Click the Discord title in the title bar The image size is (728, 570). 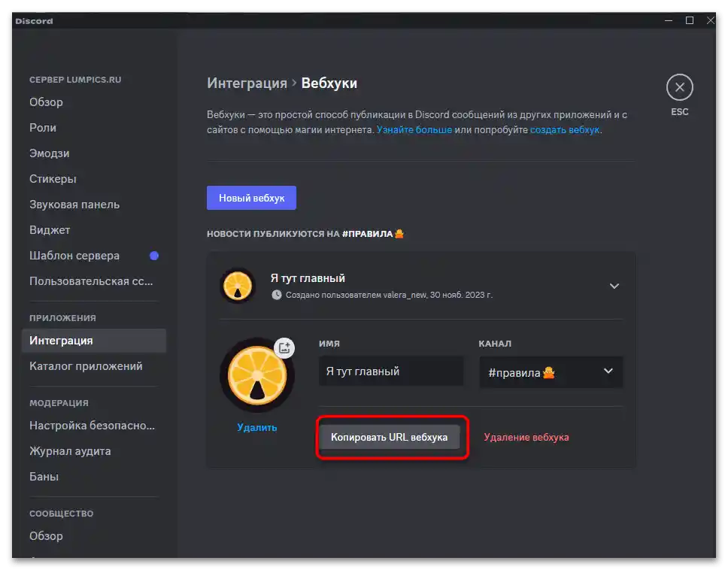coord(34,21)
